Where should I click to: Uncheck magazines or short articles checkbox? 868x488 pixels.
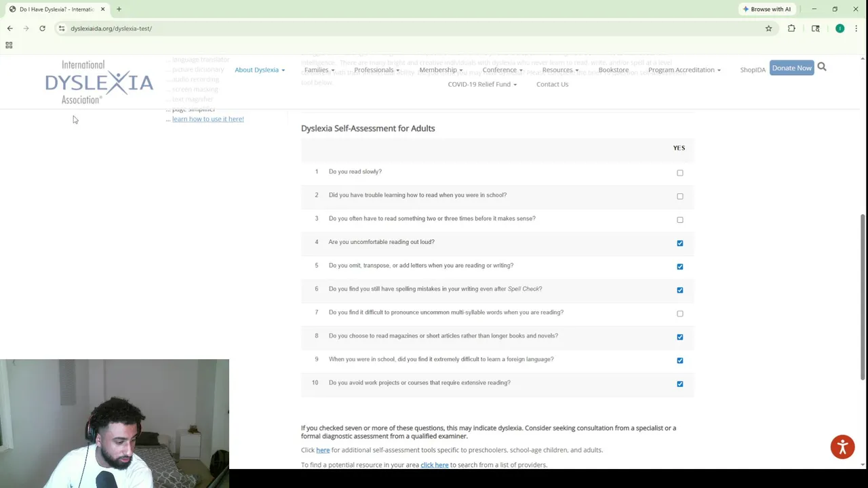679,337
